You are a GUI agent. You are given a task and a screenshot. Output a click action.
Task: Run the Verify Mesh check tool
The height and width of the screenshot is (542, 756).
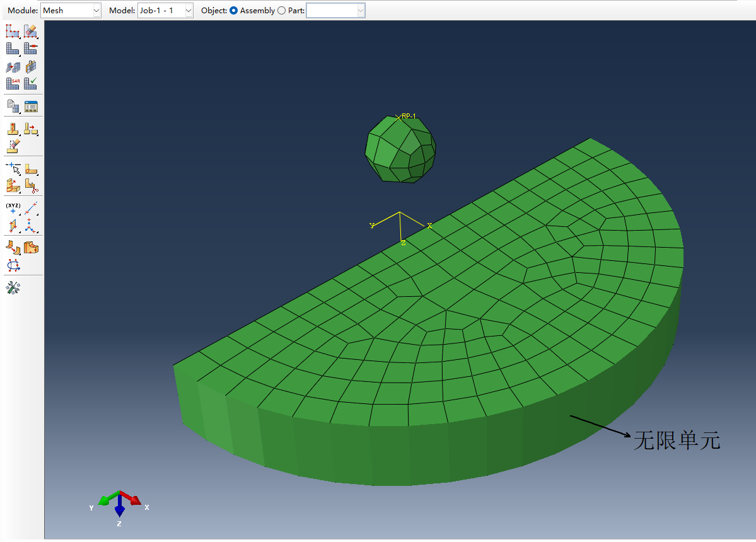31,83
